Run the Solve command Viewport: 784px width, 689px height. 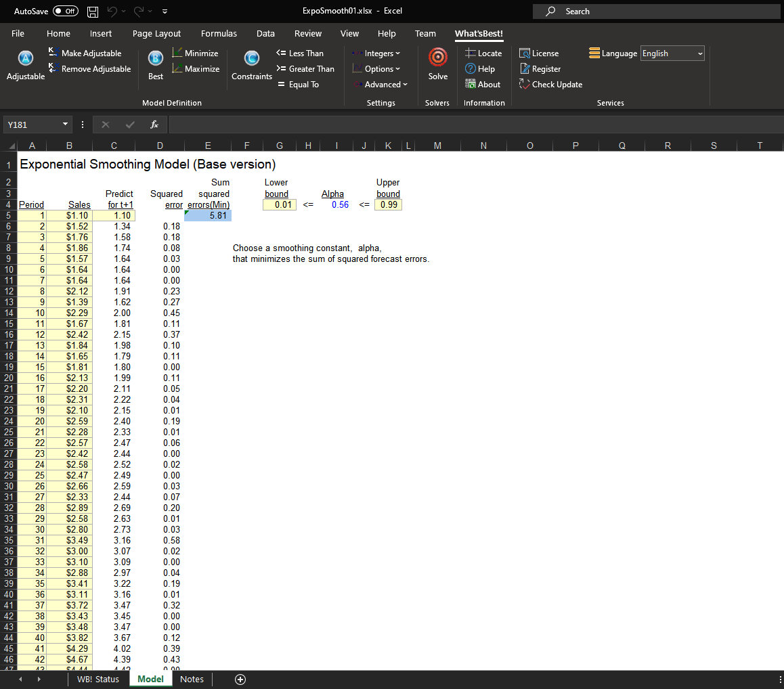pyautogui.click(x=437, y=64)
